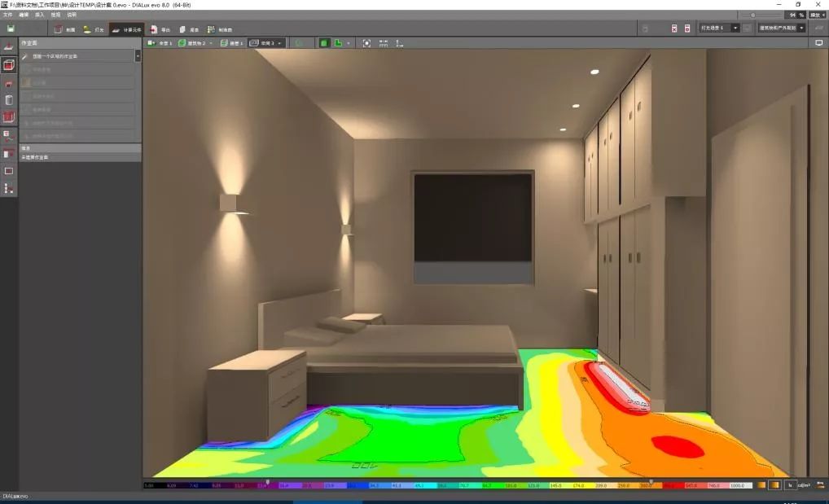This screenshot has height=504, width=829.
Task: Click the Export (导出) toolbar button
Action: pyautogui.click(x=160, y=29)
